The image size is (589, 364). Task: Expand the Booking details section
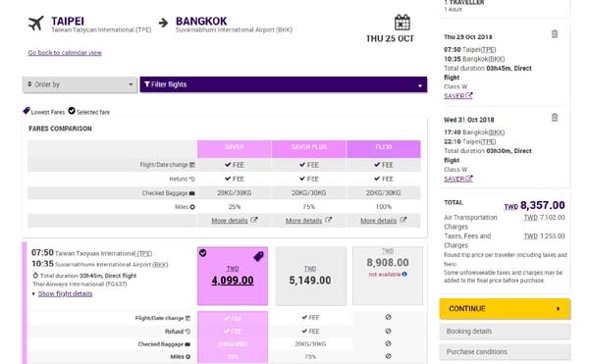click(x=505, y=332)
